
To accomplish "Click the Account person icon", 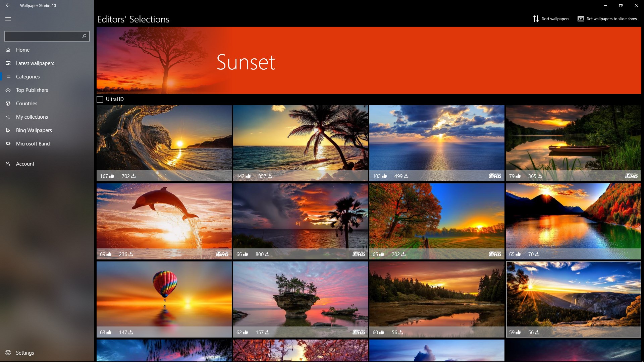I will tap(7, 164).
